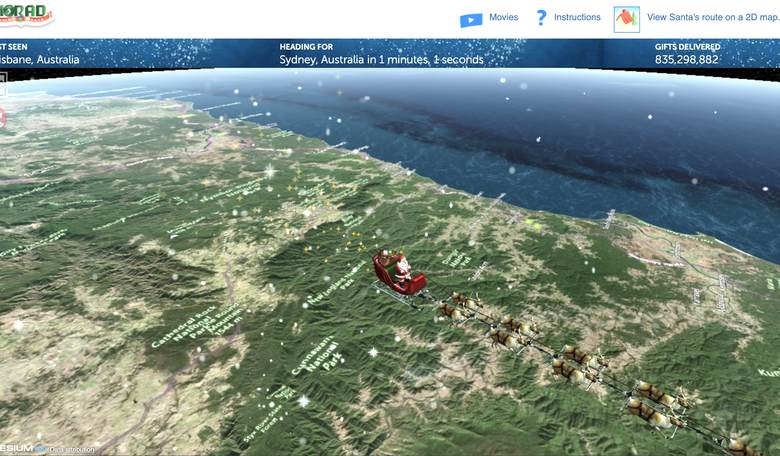Click the New England National Park label

(337, 283)
